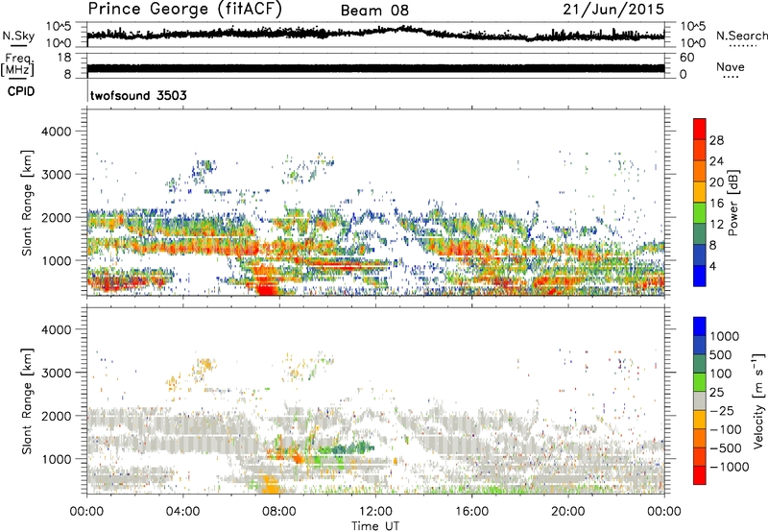
Task: Pick the red bottom segment of velocity colorbar
Action: (700, 475)
